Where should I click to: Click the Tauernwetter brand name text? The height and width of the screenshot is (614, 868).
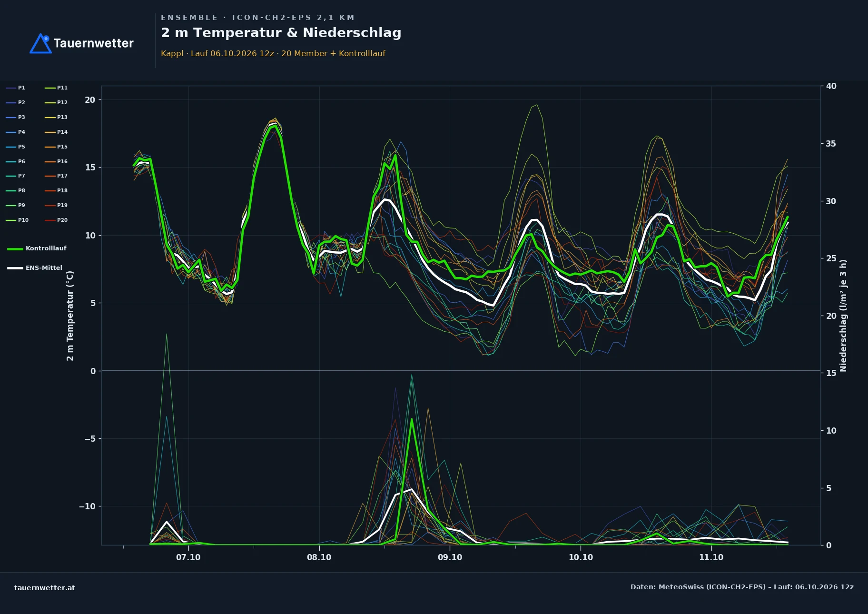94,43
